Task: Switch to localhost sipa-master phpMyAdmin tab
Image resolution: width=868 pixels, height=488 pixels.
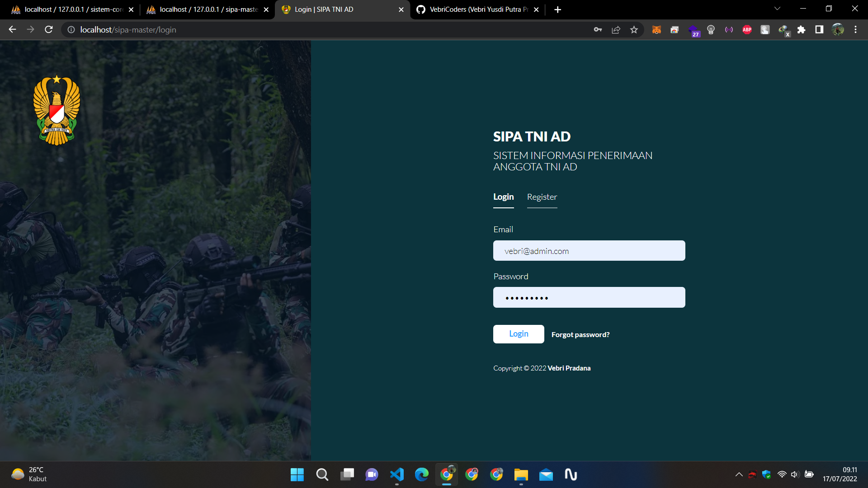Action: click(208, 9)
